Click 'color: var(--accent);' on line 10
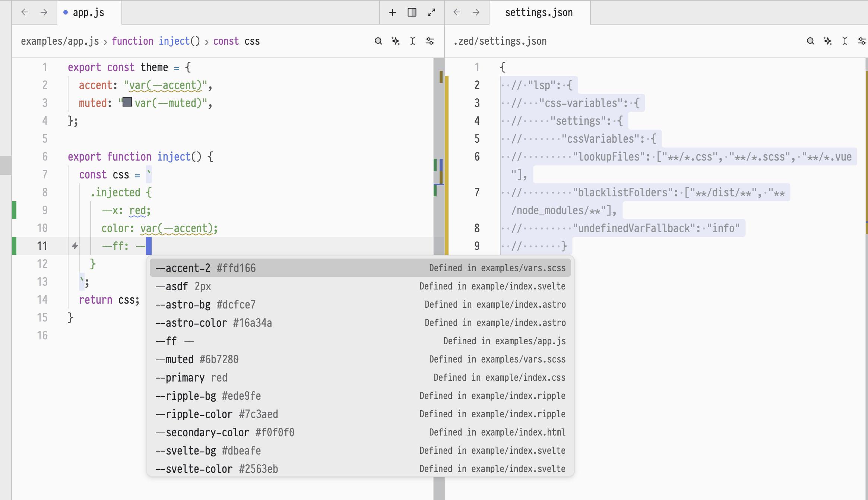 (x=159, y=228)
